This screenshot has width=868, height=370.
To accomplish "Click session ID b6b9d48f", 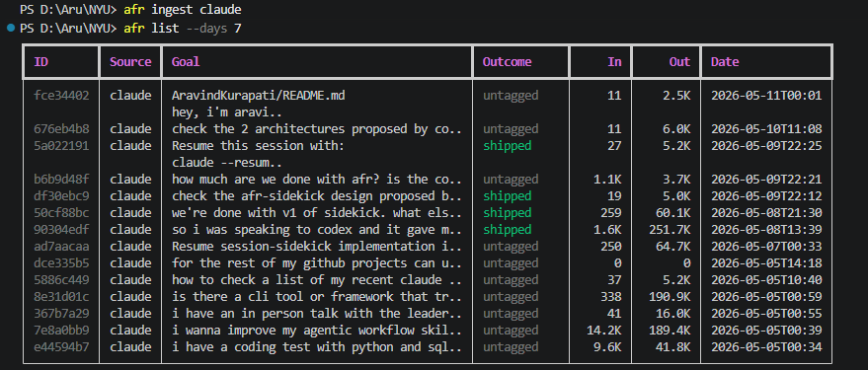I will tap(61, 180).
